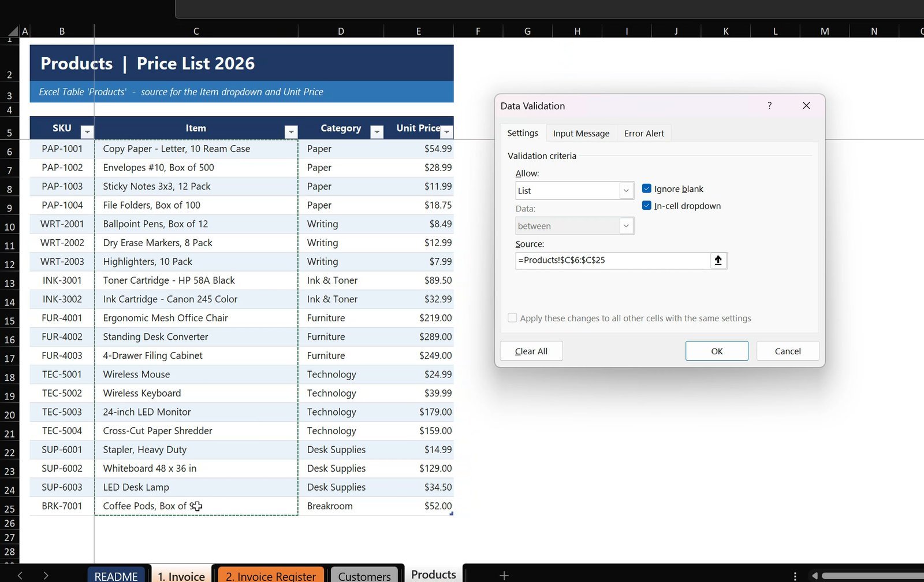This screenshot has width=924, height=582.
Task: Select column C header
Action: pyautogui.click(x=196, y=31)
